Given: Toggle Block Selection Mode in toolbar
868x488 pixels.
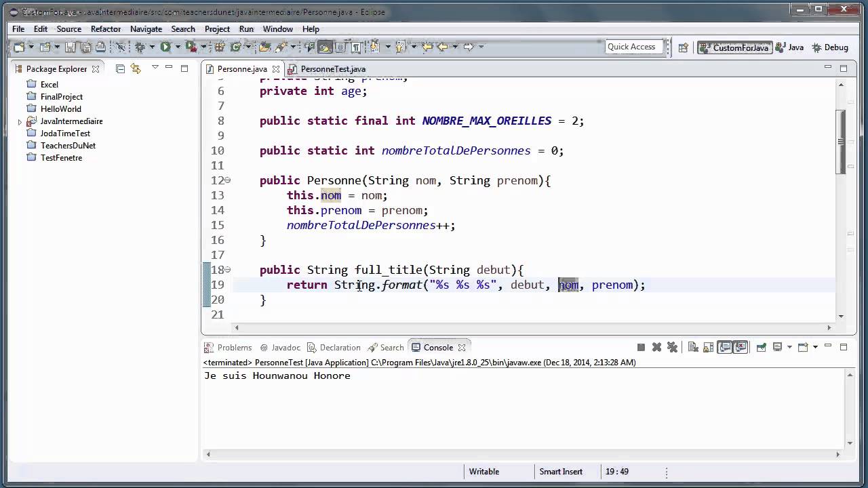Looking at the screenshot, I should click(x=340, y=47).
